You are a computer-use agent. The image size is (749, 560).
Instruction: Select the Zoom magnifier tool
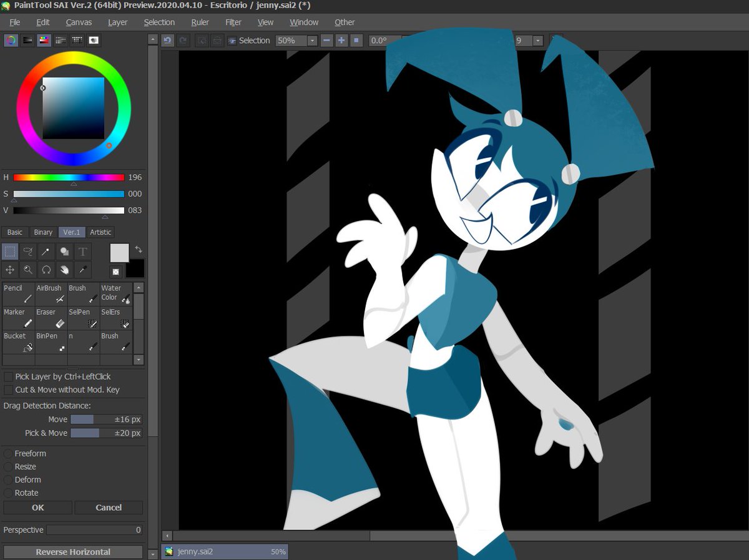tap(28, 270)
